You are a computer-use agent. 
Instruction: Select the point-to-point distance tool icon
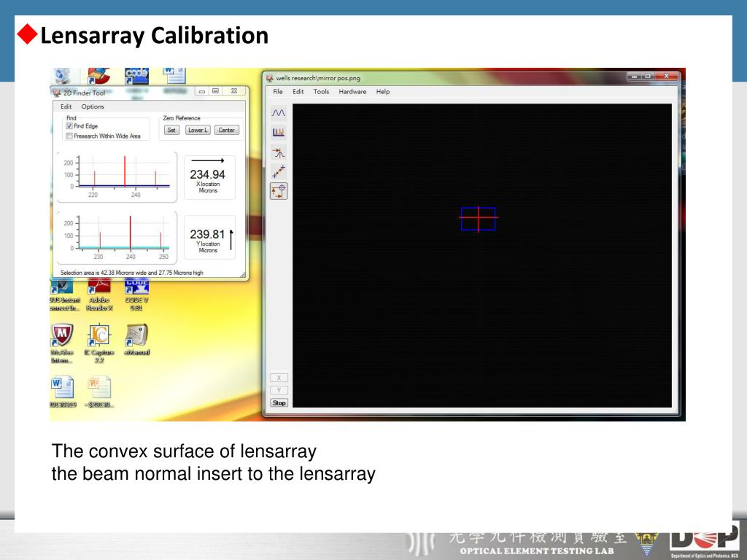pos(279,171)
